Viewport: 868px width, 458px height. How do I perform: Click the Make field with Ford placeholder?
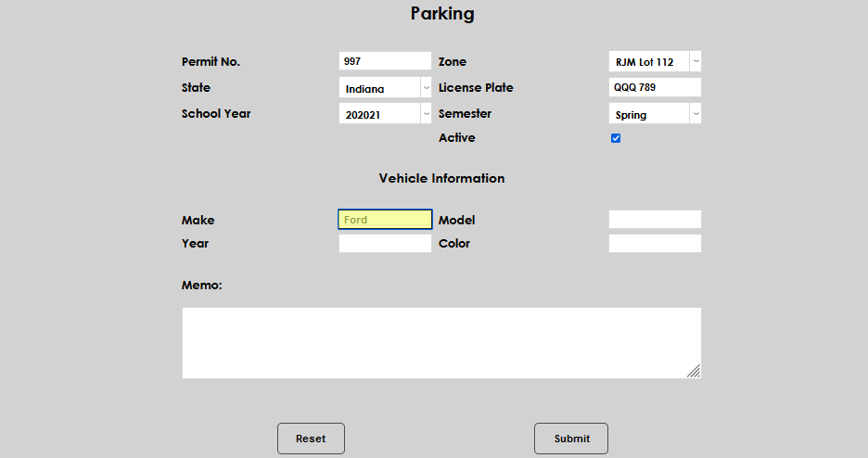pyautogui.click(x=385, y=220)
